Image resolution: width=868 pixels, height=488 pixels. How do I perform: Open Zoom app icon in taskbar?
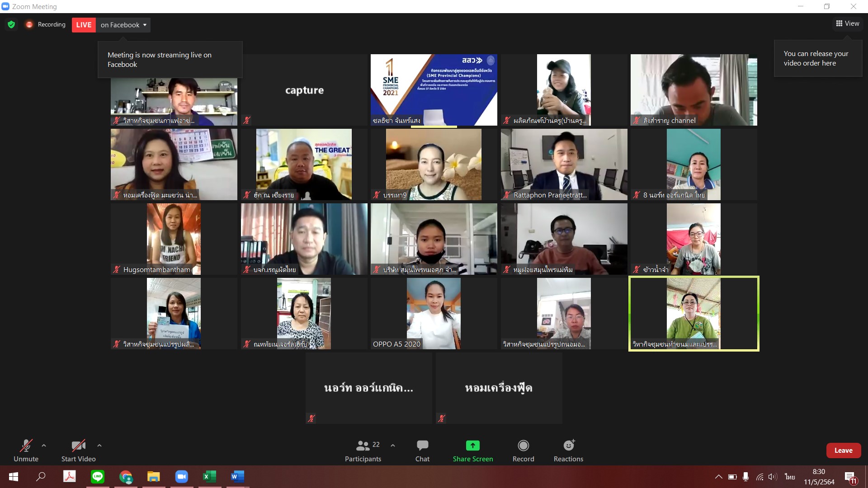click(181, 476)
